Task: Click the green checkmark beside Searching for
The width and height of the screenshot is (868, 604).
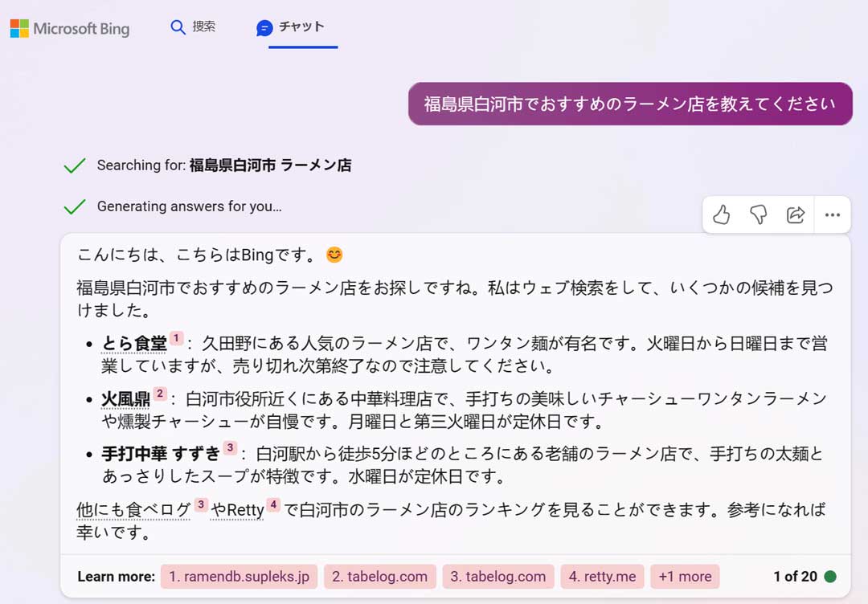Action: [x=75, y=165]
